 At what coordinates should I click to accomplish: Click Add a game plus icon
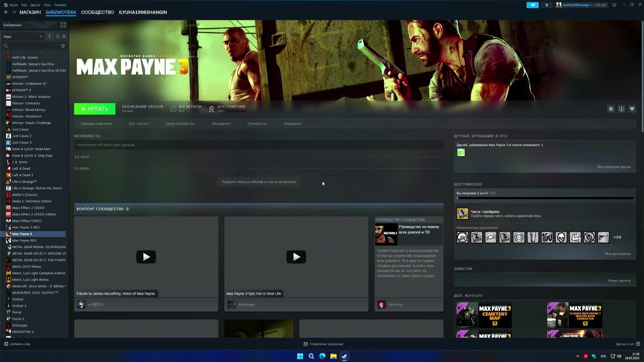tap(6, 344)
